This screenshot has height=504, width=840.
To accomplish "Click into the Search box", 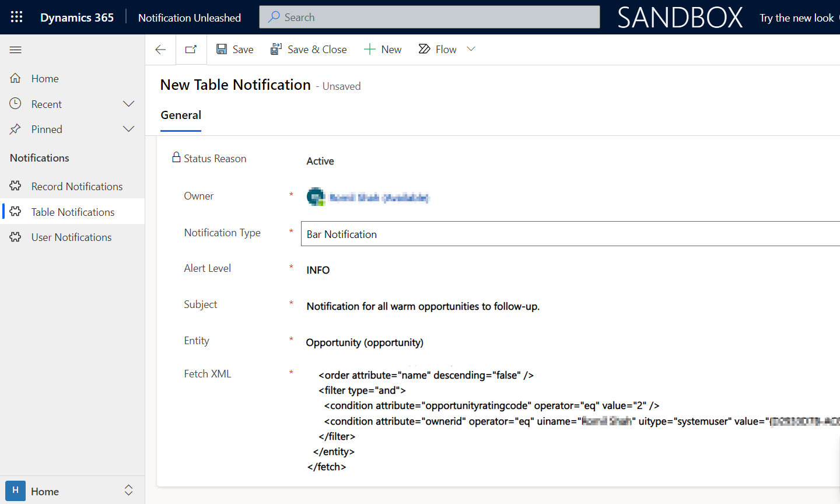I will point(429,17).
